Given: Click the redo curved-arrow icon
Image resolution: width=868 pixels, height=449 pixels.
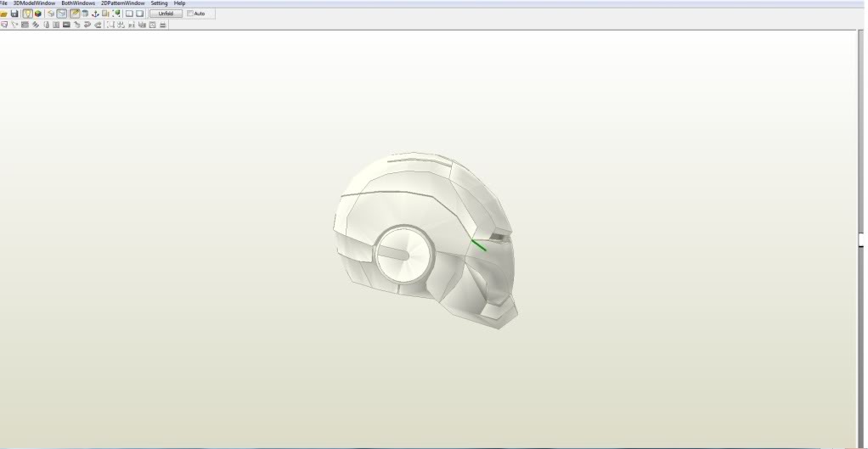Looking at the screenshot, I should [98, 25].
